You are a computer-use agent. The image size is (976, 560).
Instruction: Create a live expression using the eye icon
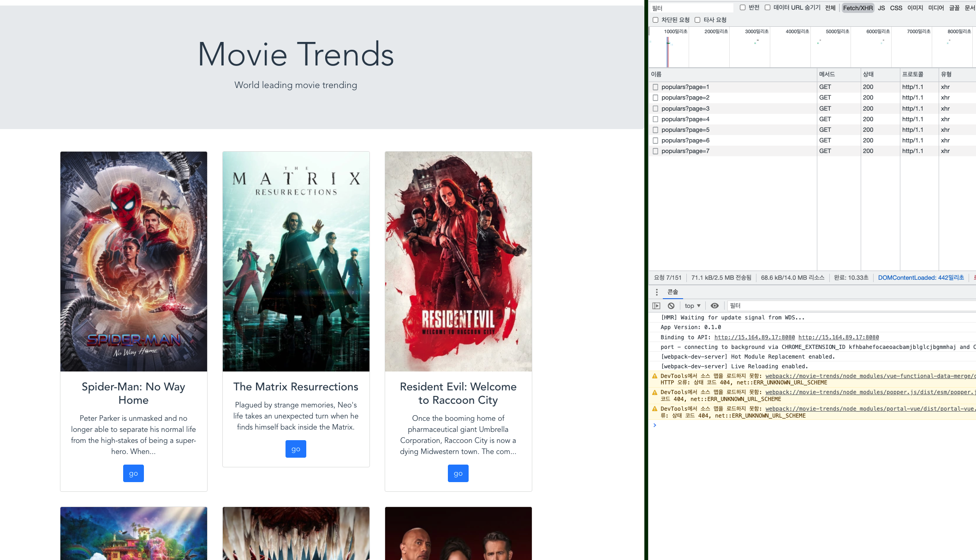714,305
